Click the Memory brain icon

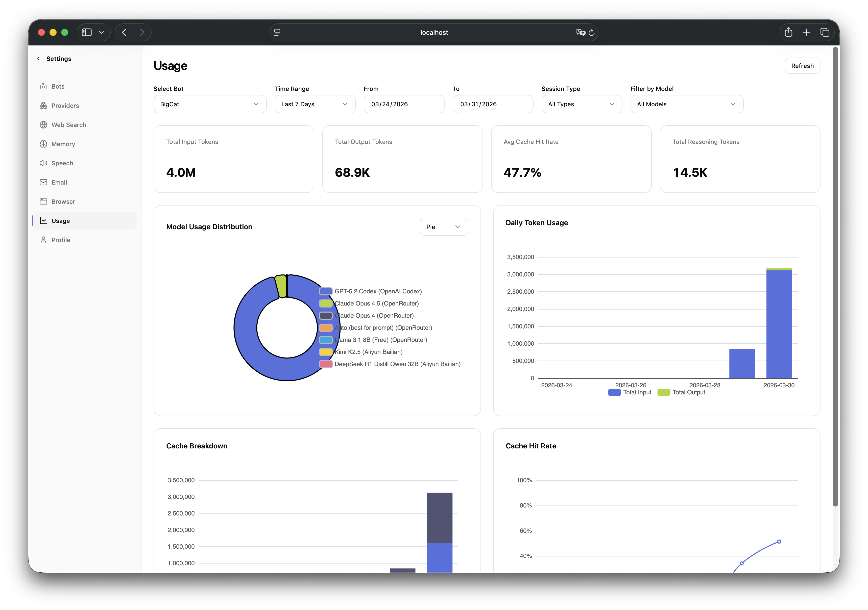pyautogui.click(x=43, y=144)
